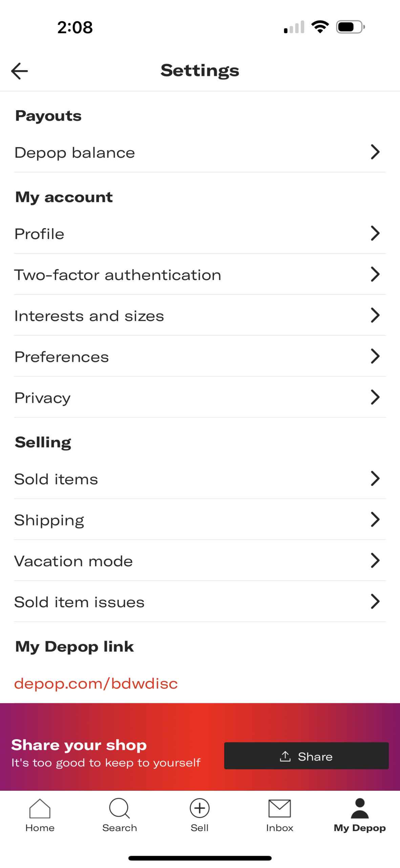The width and height of the screenshot is (400, 868).
Task: Open the Preferences row
Action: (x=200, y=356)
